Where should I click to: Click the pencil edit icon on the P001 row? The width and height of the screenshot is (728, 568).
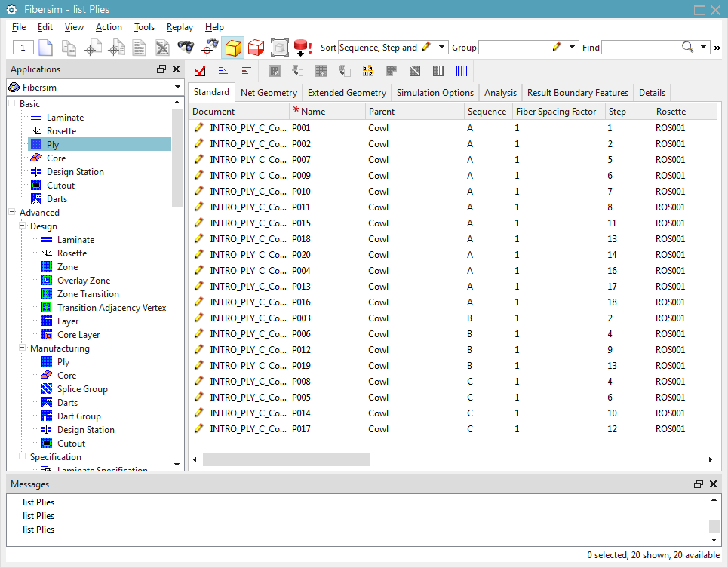tap(198, 127)
